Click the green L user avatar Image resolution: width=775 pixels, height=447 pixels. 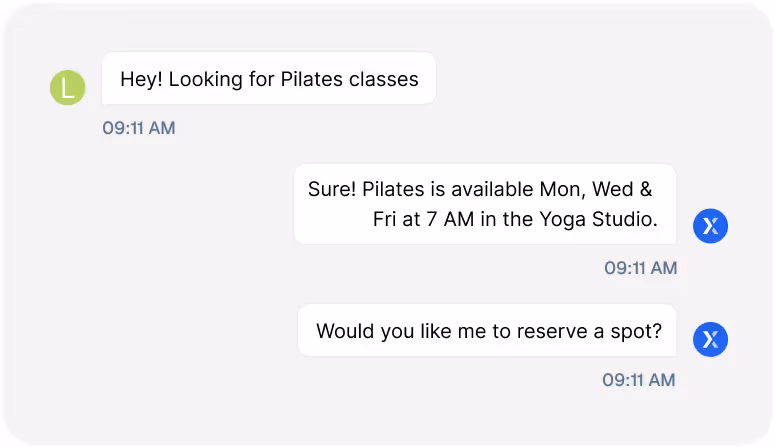point(68,88)
